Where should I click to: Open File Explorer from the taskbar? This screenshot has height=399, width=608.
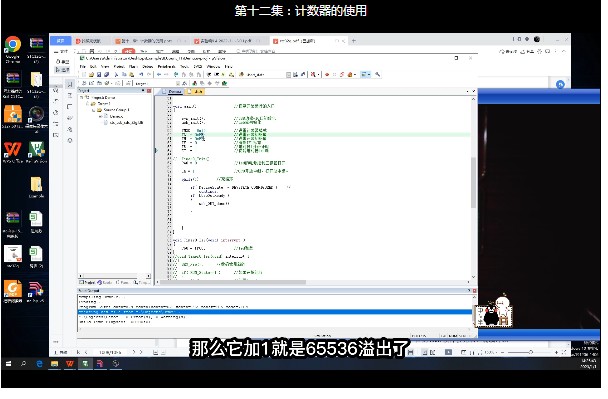(x=54, y=364)
